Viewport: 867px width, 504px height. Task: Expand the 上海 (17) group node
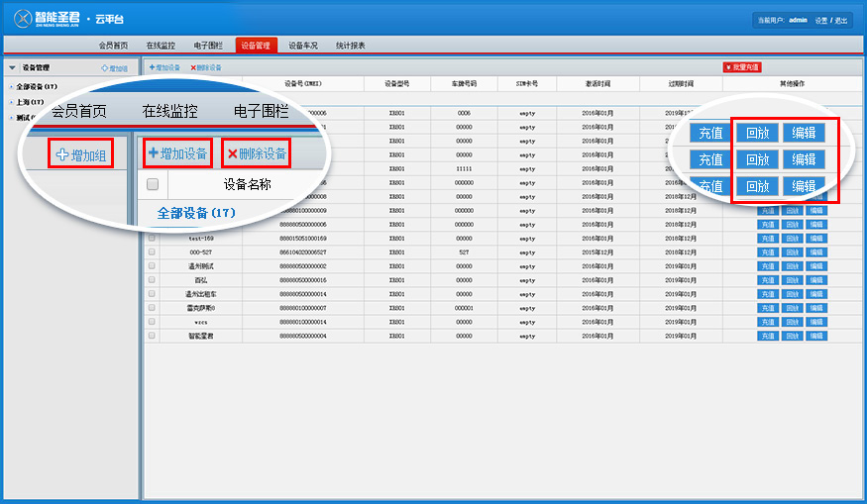tap(11, 102)
